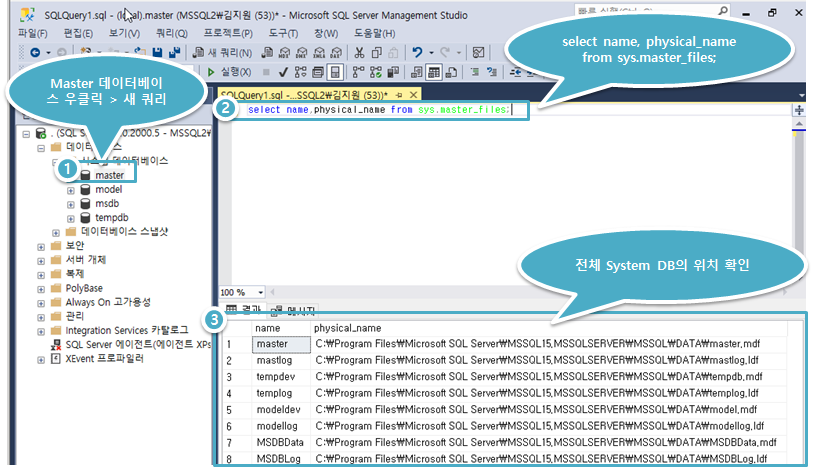This screenshot has width=813, height=467.
Task: Click the Activity Monitor icon
Action: 479,52
